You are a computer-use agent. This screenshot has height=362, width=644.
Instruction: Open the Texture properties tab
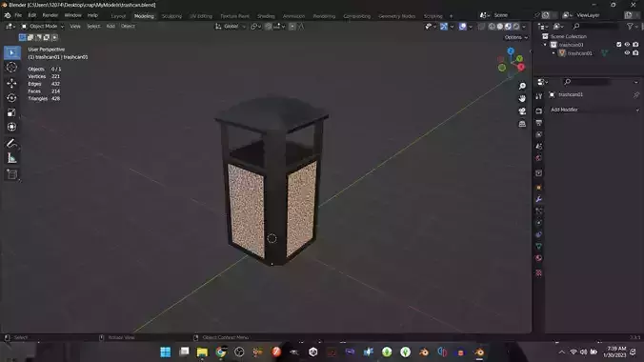pos(539,272)
